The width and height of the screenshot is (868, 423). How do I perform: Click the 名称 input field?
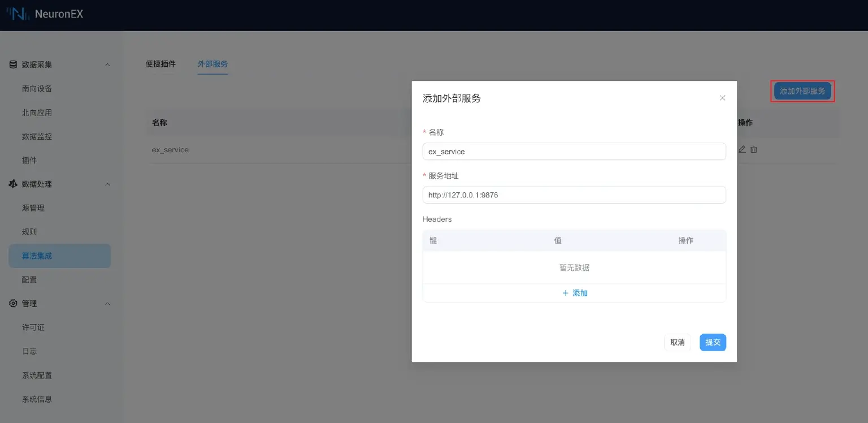[x=574, y=152]
